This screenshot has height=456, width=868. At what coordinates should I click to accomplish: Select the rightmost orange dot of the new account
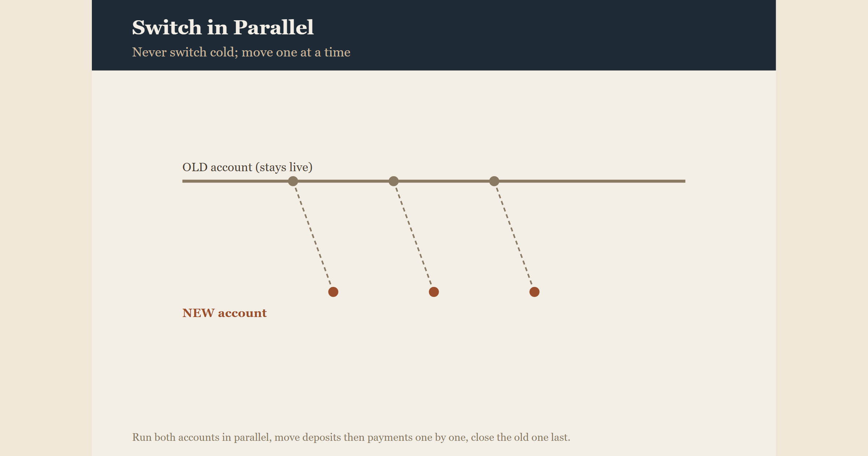[x=534, y=292]
